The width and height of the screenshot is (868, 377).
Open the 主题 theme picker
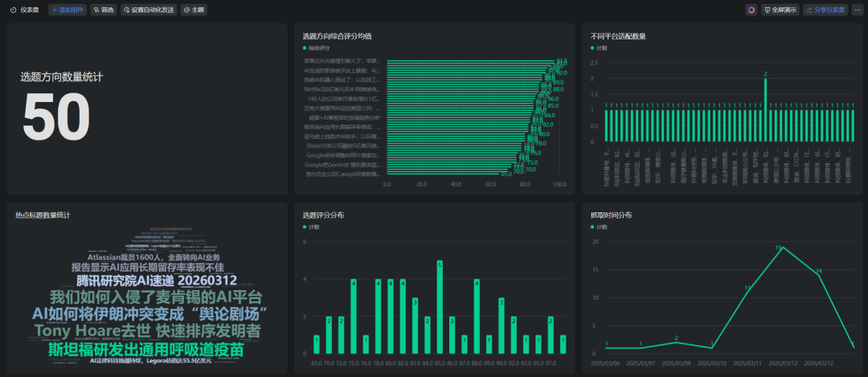pos(194,10)
